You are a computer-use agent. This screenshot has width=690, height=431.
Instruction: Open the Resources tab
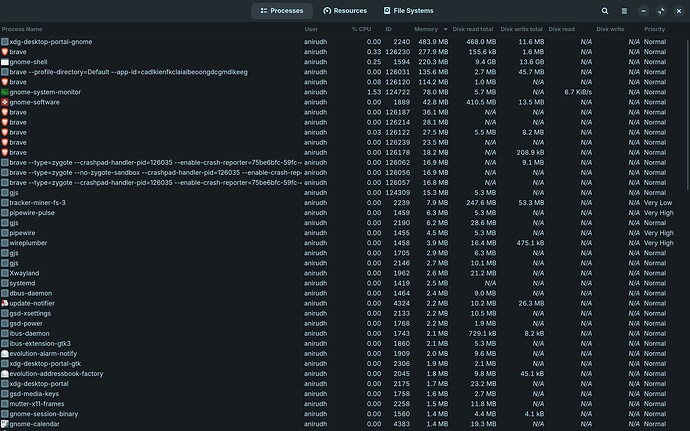[x=345, y=11]
